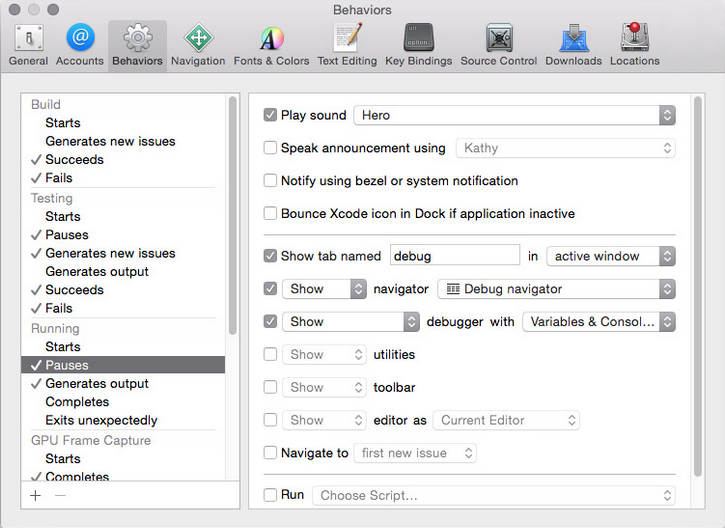
Task: Open Show dropdown for toolbar
Action: point(324,387)
